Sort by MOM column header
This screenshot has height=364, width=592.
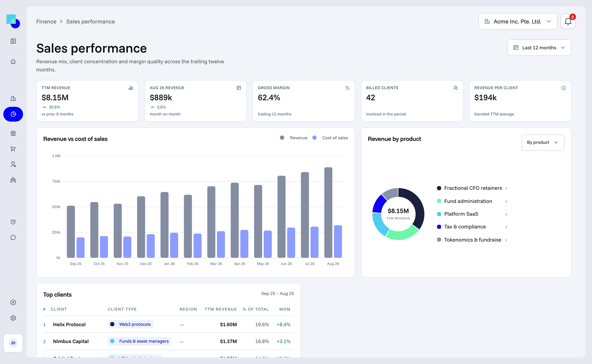coord(285,309)
